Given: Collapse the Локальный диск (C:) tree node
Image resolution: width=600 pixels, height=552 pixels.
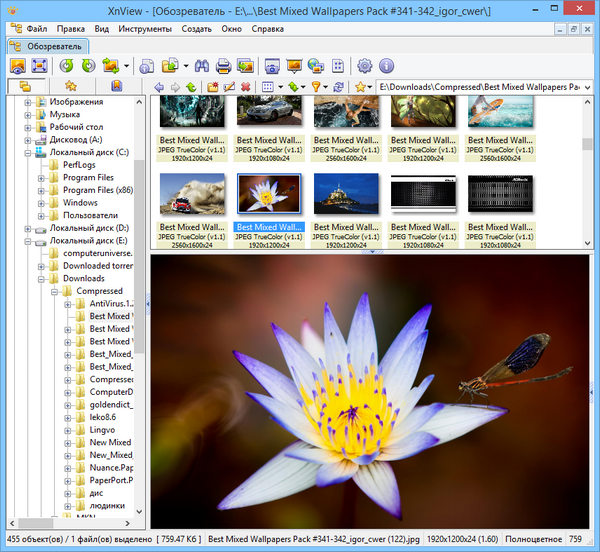Looking at the screenshot, I should pos(26,153).
